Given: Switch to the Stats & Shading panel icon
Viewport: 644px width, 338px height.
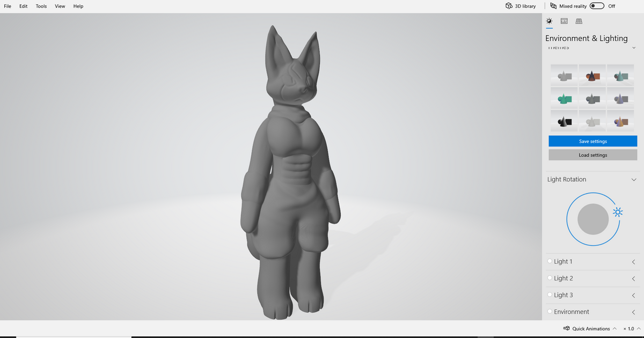Looking at the screenshot, I should pyautogui.click(x=564, y=21).
